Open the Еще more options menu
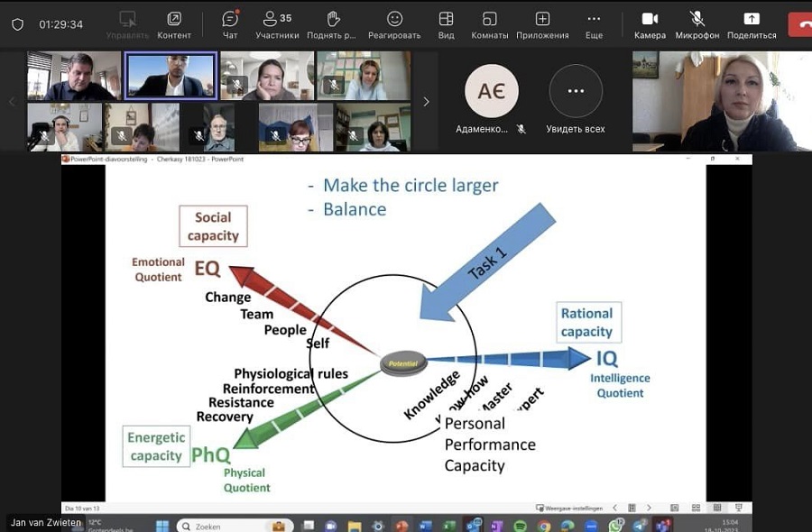This screenshot has height=532, width=812. [594, 25]
